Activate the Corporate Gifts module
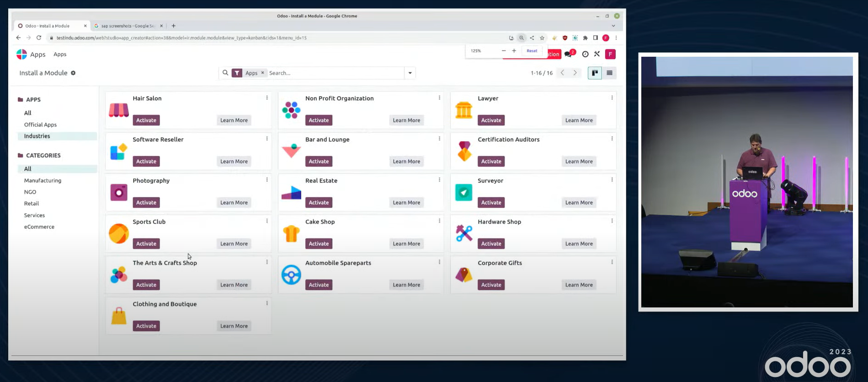The width and height of the screenshot is (868, 382). pos(491,285)
